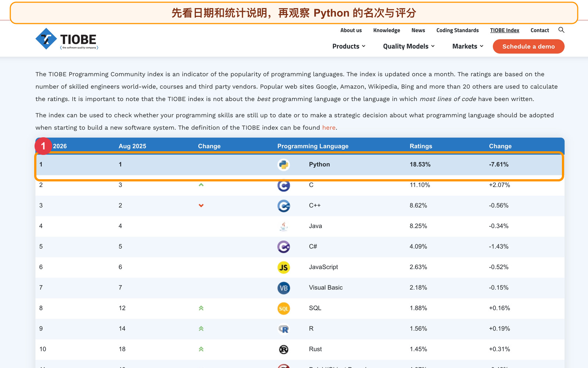Open the TIOBE Index menu item

(x=505, y=30)
